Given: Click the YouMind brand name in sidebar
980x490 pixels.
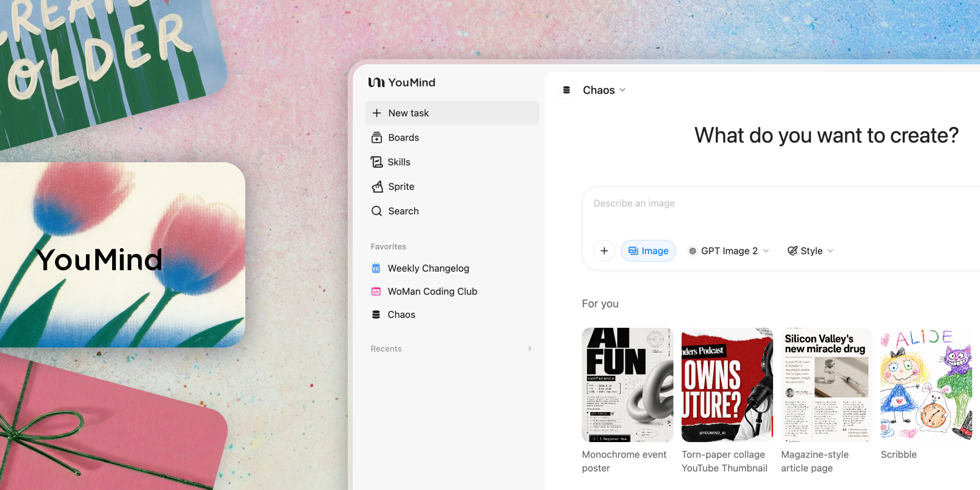Looking at the screenshot, I should [412, 82].
